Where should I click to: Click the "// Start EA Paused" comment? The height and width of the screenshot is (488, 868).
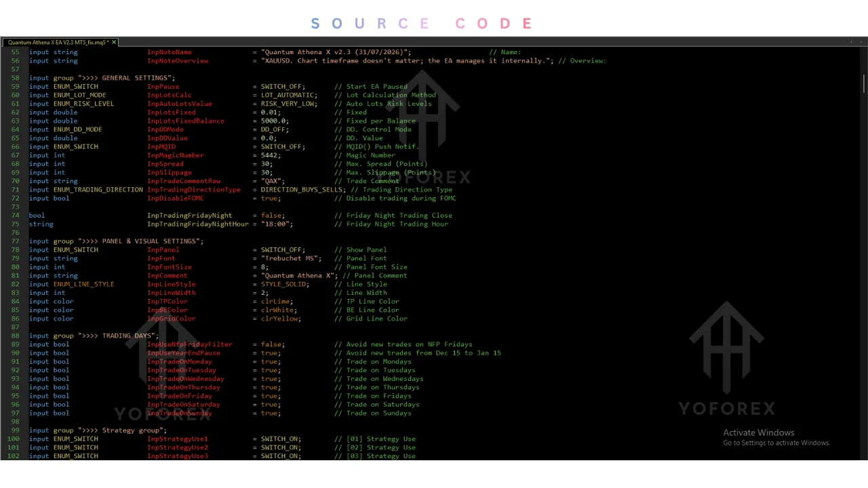coord(371,87)
